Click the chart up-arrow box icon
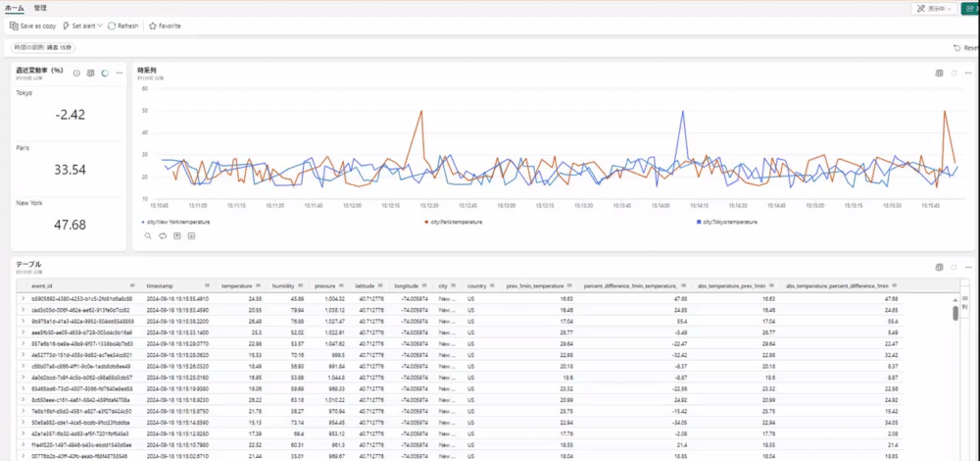This screenshot has height=461, width=980. 176,235
